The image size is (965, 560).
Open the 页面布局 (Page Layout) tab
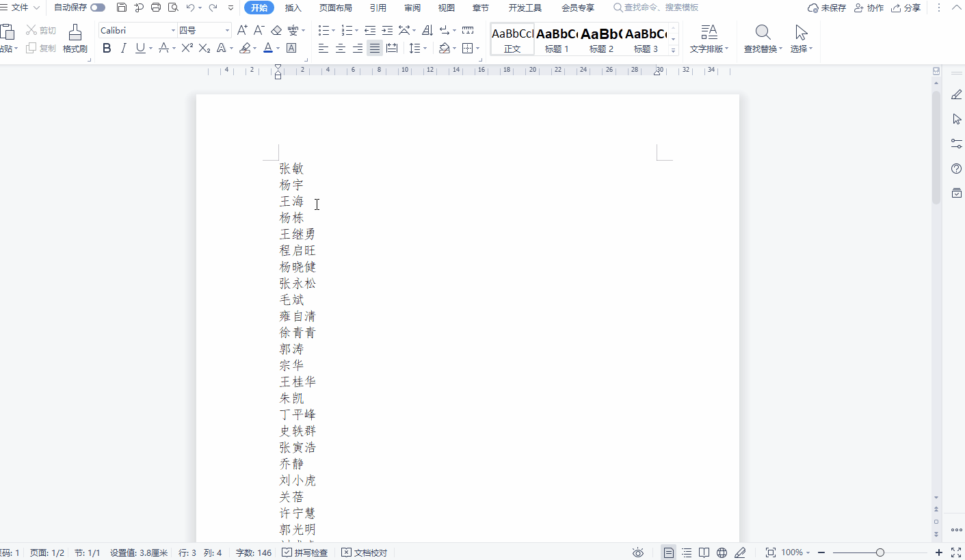[x=336, y=8]
